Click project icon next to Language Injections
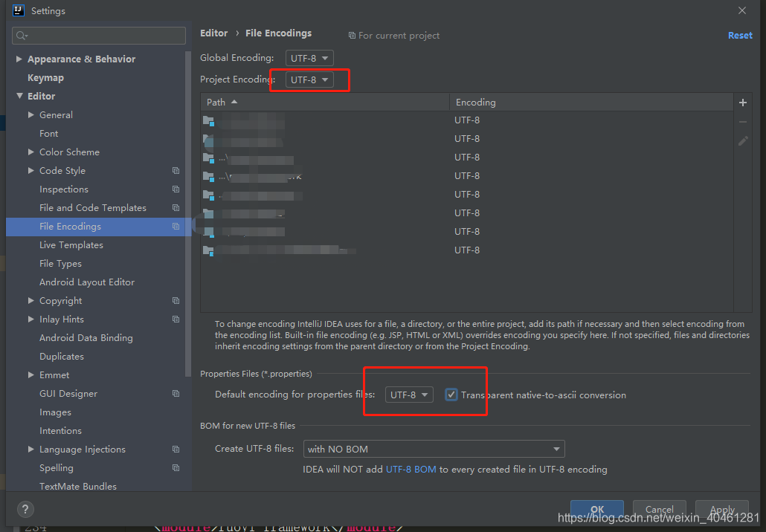This screenshot has width=766, height=532. pyautogui.click(x=176, y=449)
